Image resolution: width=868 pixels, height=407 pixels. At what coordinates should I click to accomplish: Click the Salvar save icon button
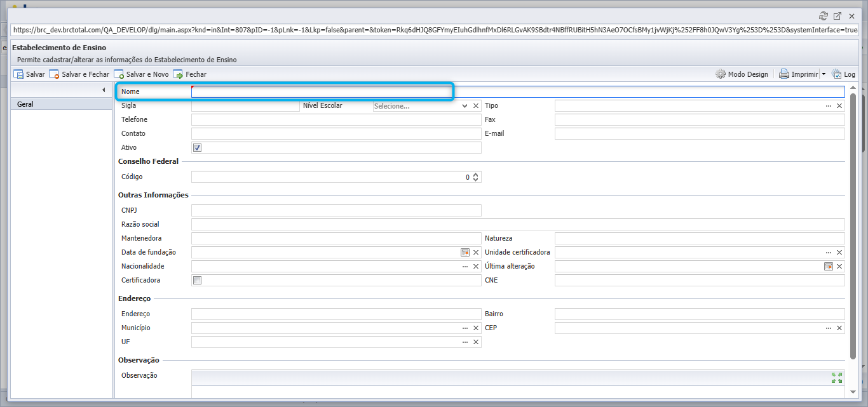coord(29,74)
